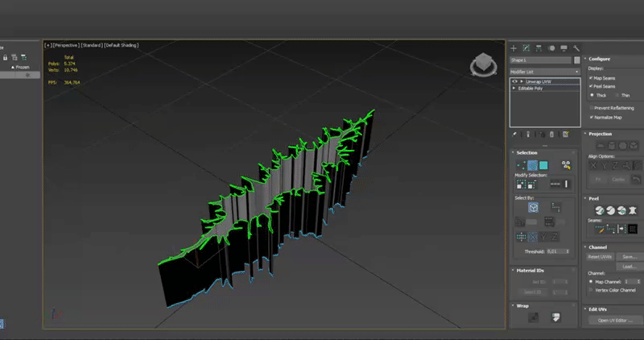Click the object color swatch next to Shape1
Viewport: 644px width, 340px height.
pyautogui.click(x=577, y=60)
